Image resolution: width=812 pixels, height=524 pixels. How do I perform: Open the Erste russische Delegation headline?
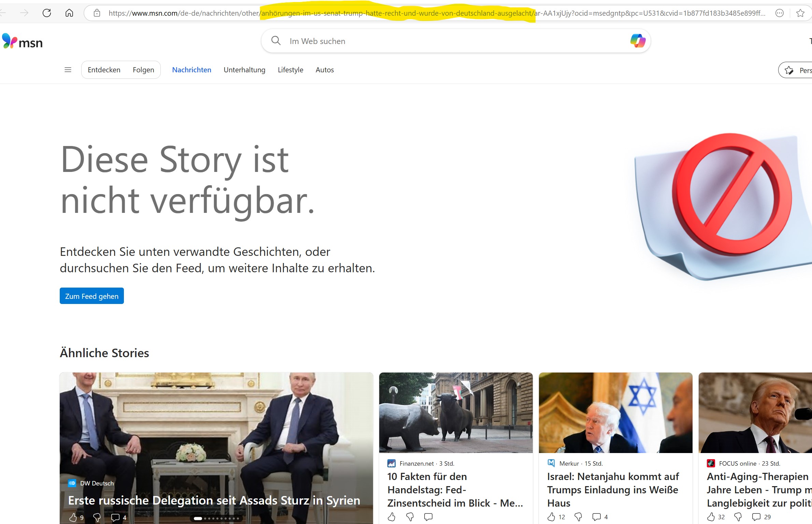(214, 500)
